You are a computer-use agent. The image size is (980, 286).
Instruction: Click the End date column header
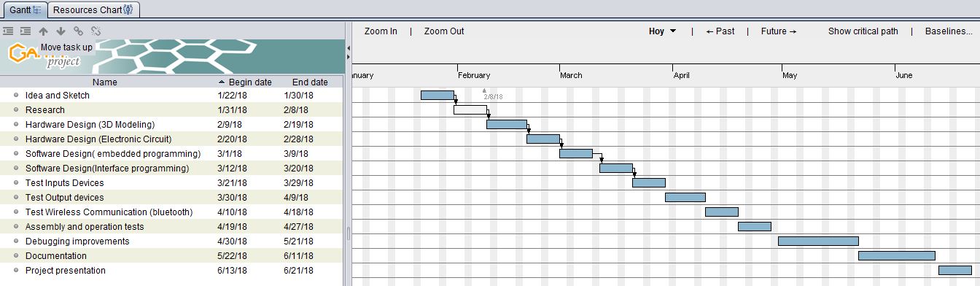(x=310, y=82)
